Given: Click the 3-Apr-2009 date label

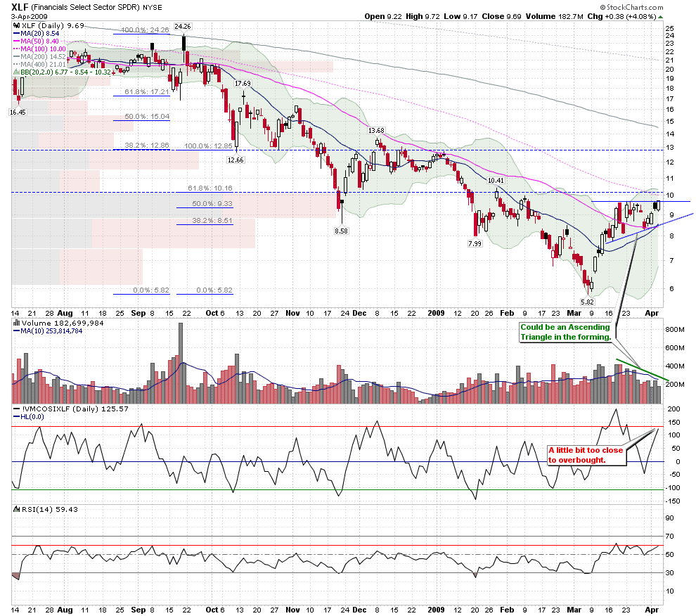Looking at the screenshot, I should tap(30, 17).
